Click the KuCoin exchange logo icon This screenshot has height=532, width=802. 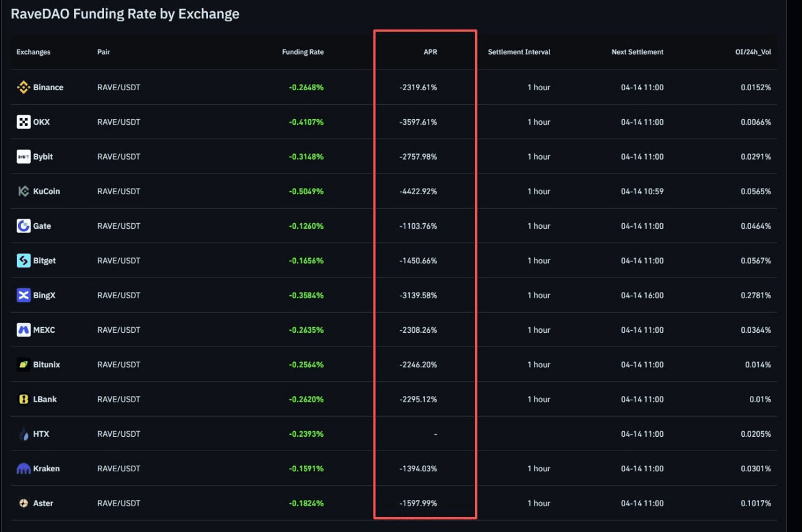coord(23,192)
